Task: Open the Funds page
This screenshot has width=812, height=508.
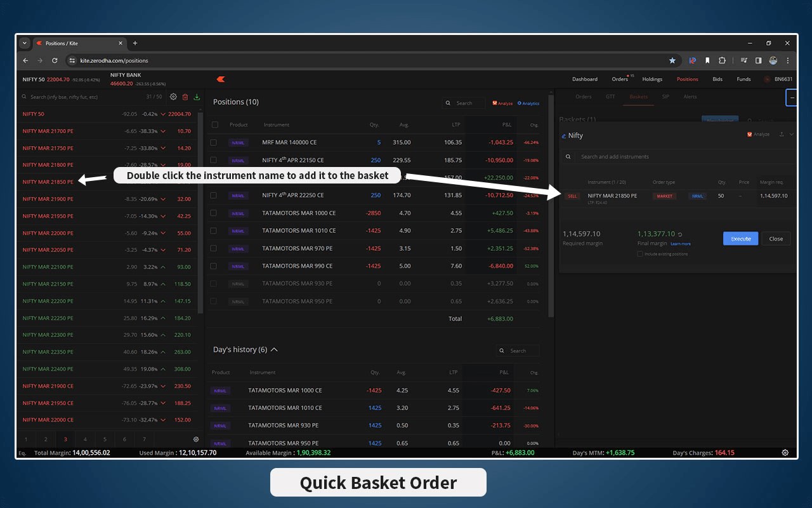Action: (x=743, y=79)
